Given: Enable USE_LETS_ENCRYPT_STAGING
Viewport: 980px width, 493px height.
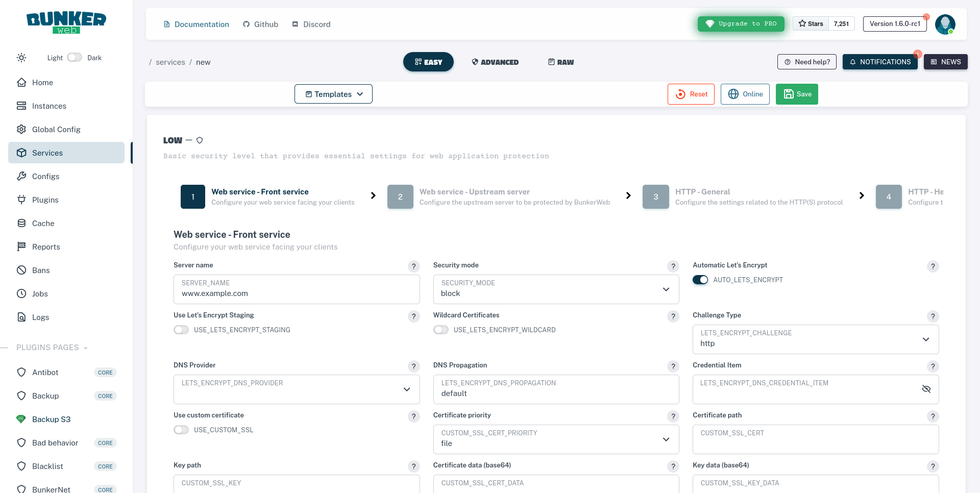Looking at the screenshot, I should [x=181, y=330].
